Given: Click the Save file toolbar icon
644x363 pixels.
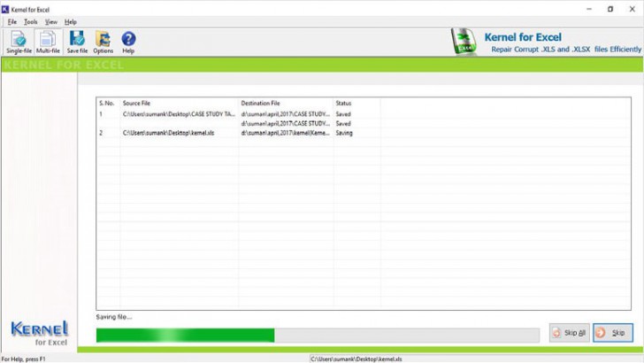Looking at the screenshot, I should point(77,42).
